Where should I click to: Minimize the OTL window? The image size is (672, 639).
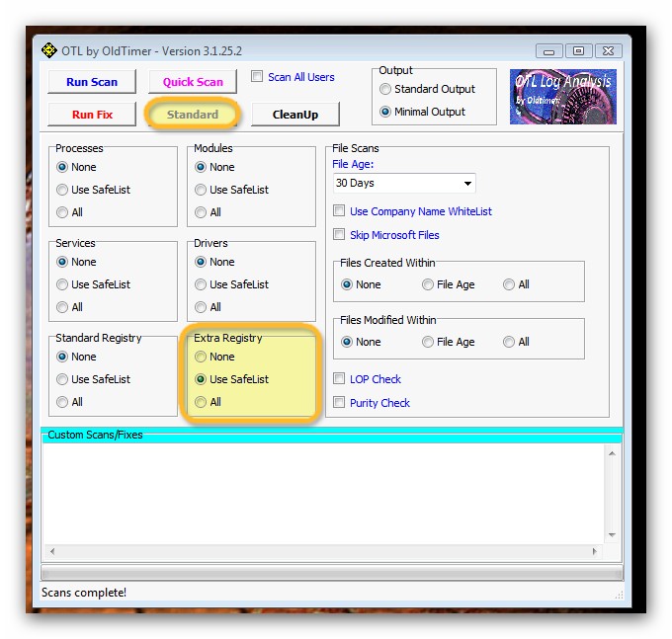point(549,51)
